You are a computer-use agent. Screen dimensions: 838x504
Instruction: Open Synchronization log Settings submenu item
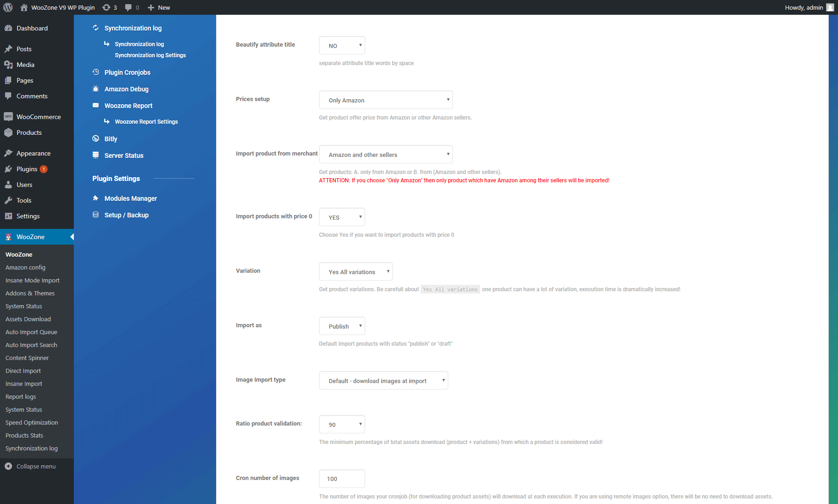[150, 55]
